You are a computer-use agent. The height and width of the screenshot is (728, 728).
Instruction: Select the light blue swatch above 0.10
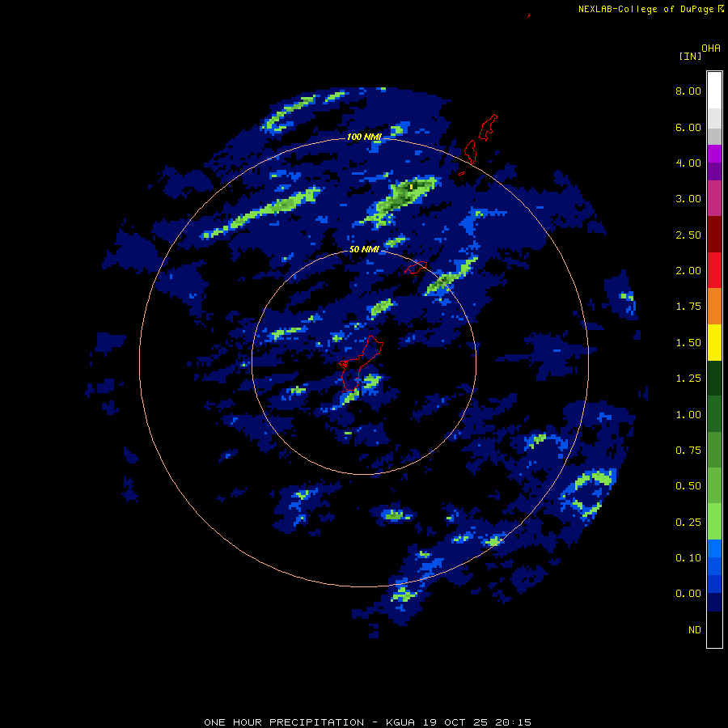tap(714, 548)
